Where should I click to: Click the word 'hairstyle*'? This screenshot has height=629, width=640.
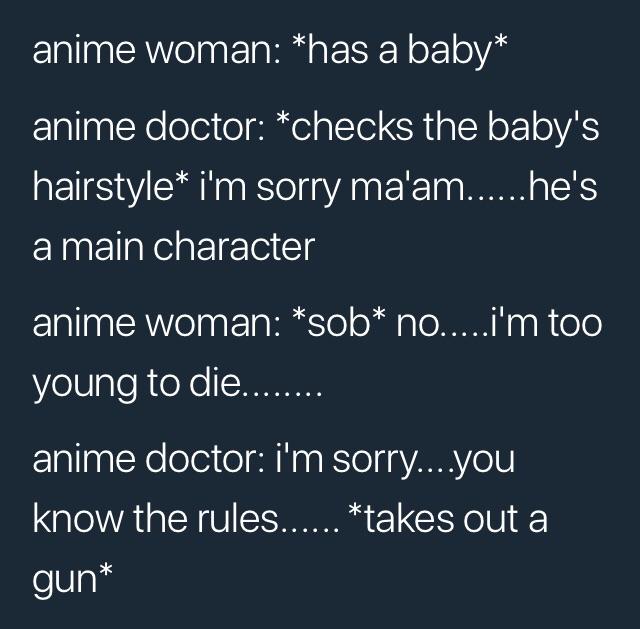pos(111,187)
